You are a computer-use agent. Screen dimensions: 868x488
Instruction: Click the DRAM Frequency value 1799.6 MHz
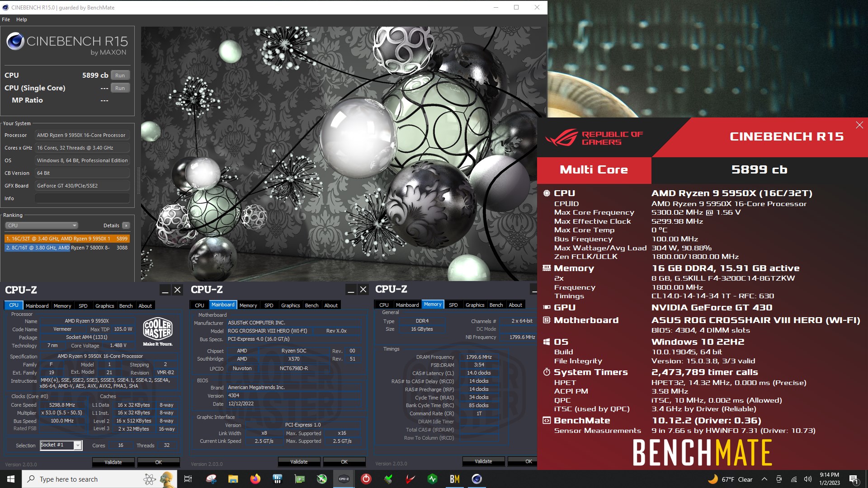tap(479, 357)
